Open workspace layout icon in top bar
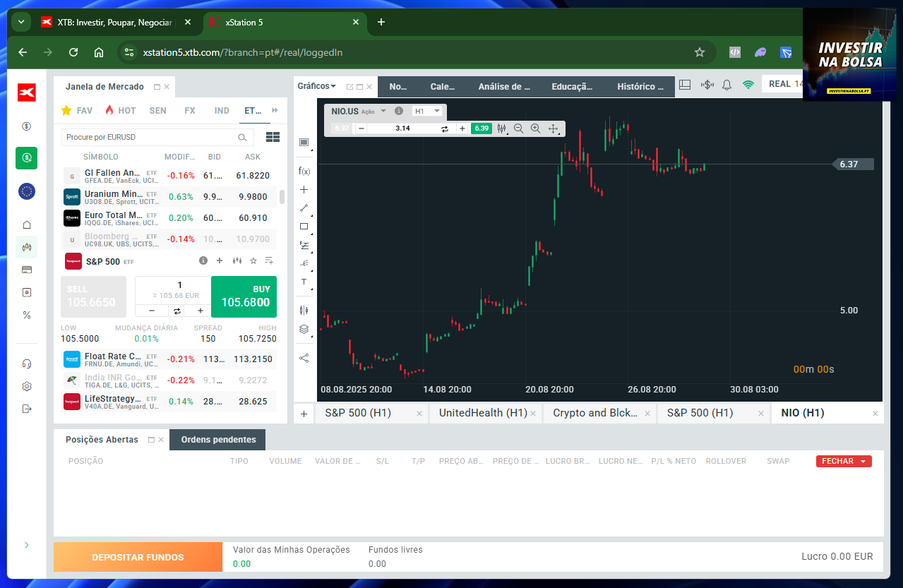 coord(685,85)
